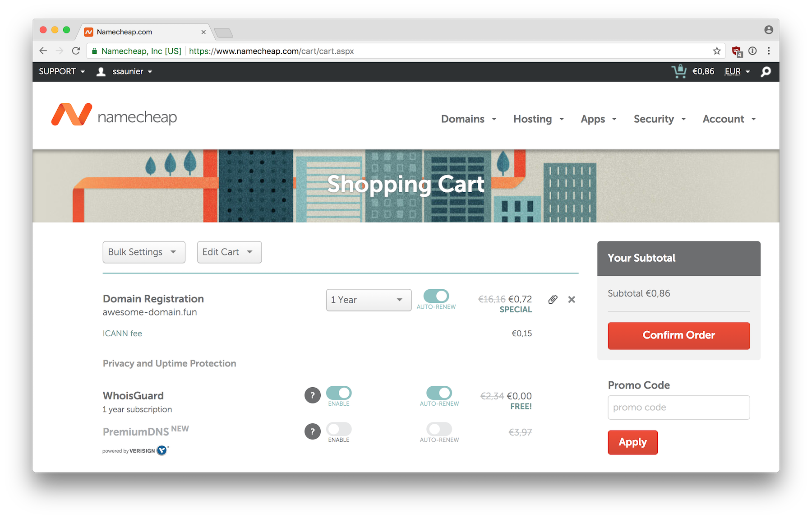Viewport: 812px width, 519px height.
Task: Open the Account navigation menu
Action: tap(729, 119)
